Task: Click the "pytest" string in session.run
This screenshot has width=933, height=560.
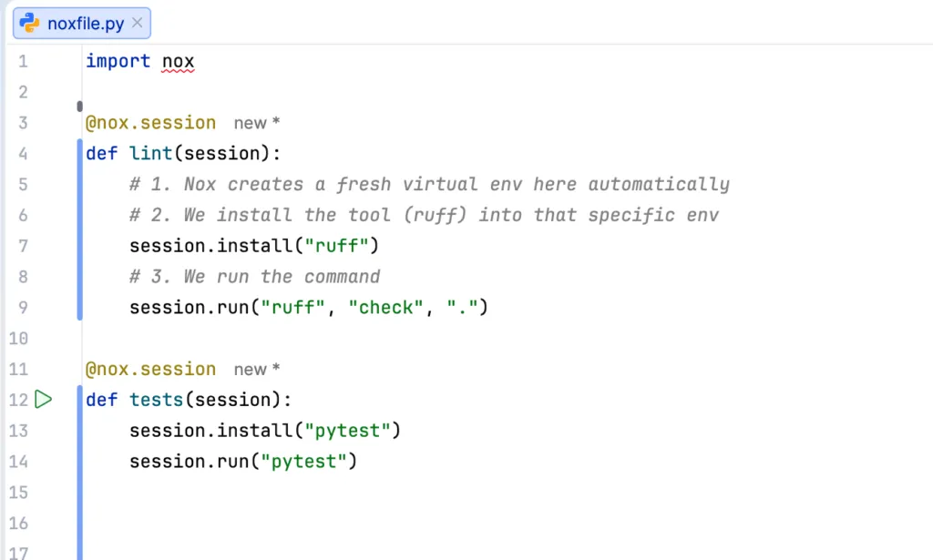Action: (303, 462)
